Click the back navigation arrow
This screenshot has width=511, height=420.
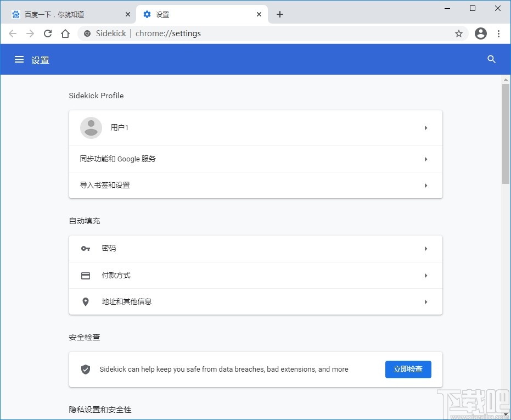(13, 33)
